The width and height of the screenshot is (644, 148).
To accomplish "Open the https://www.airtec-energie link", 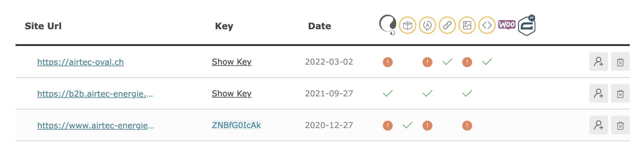I will 96,125.
